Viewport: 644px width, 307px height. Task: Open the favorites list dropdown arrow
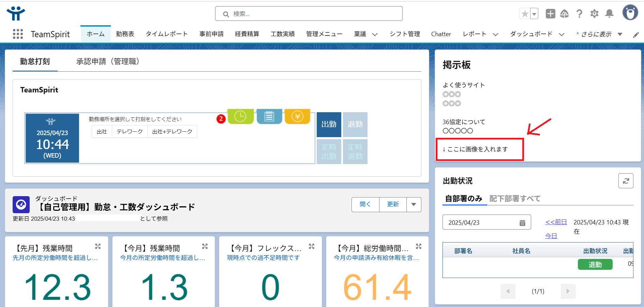(x=534, y=14)
